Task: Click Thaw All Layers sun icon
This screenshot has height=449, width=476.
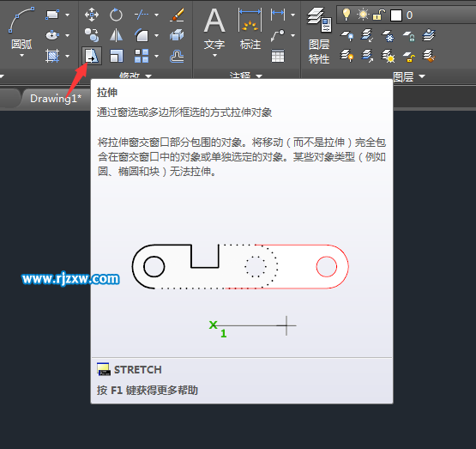Action: (x=389, y=56)
